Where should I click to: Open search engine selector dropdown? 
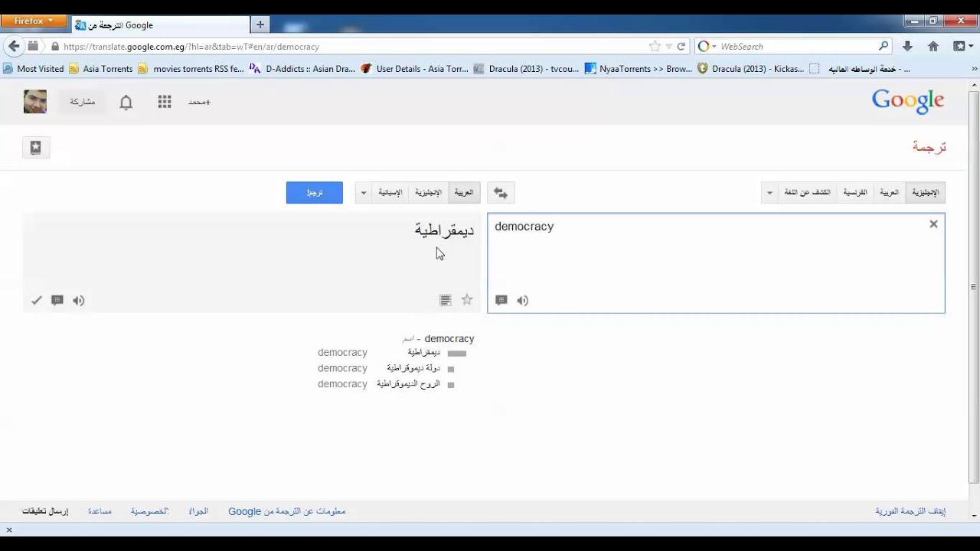pos(707,47)
